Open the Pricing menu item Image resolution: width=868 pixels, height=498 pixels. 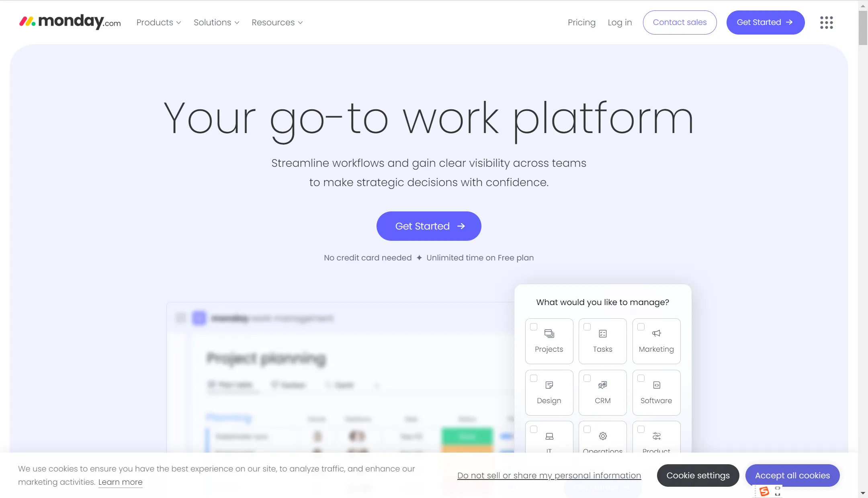point(581,22)
